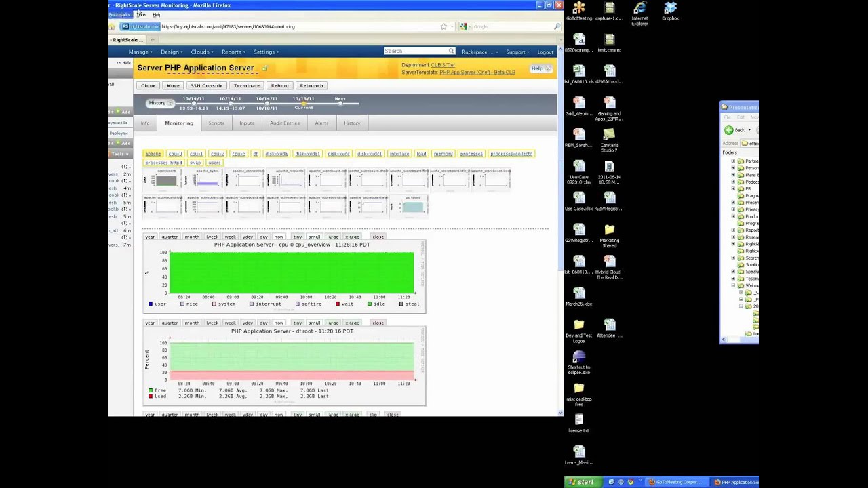Switch to the Scripts tab
This screenshot has width=868, height=488.
click(216, 123)
